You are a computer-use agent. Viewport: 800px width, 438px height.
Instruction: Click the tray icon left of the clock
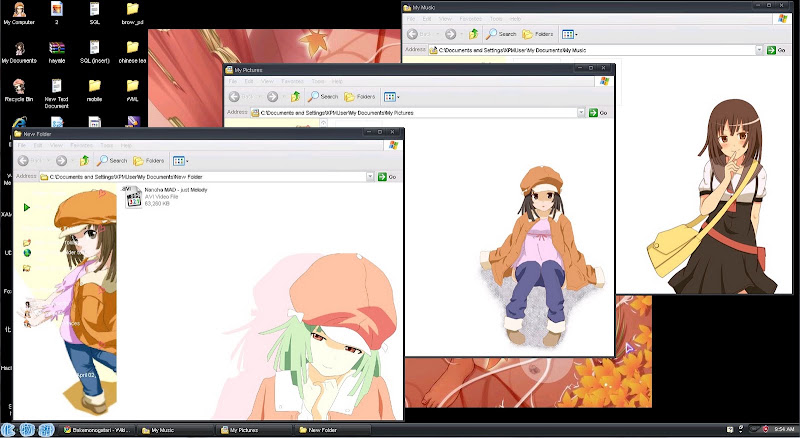[765, 429]
